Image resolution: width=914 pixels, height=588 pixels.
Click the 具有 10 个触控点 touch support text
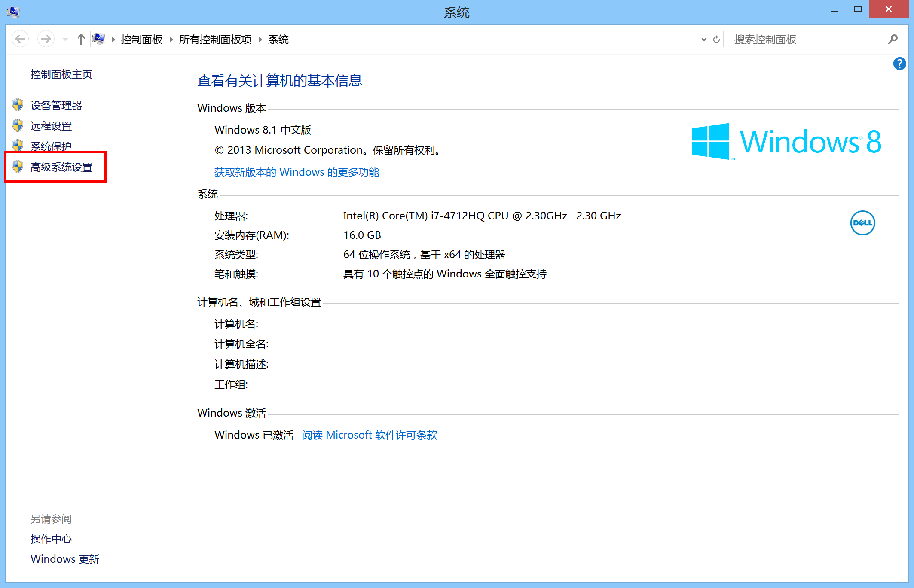445,274
